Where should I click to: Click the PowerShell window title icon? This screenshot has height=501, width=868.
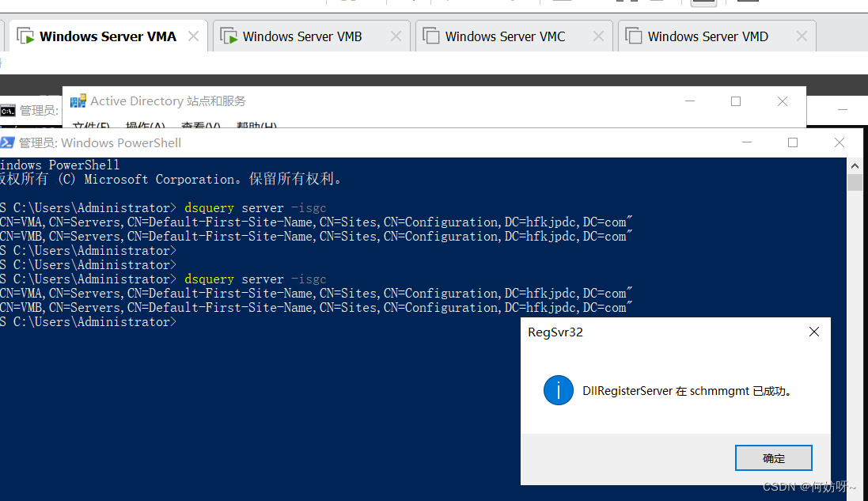6,142
